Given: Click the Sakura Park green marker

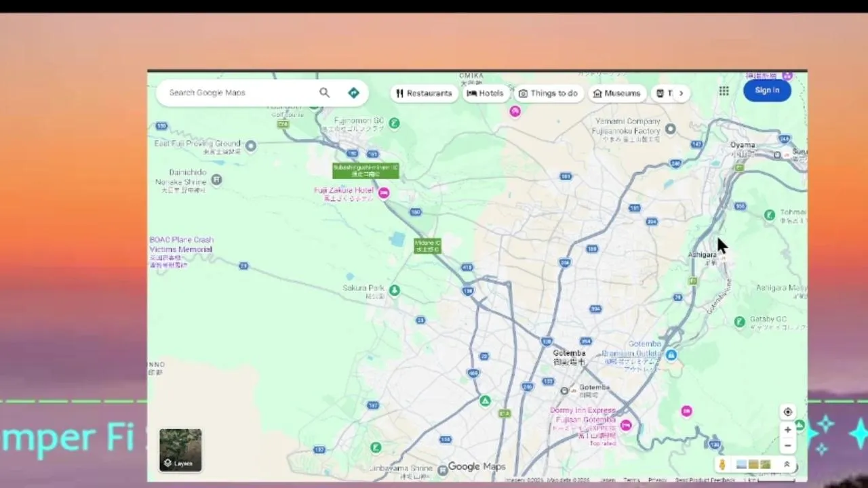Looking at the screenshot, I should [394, 290].
